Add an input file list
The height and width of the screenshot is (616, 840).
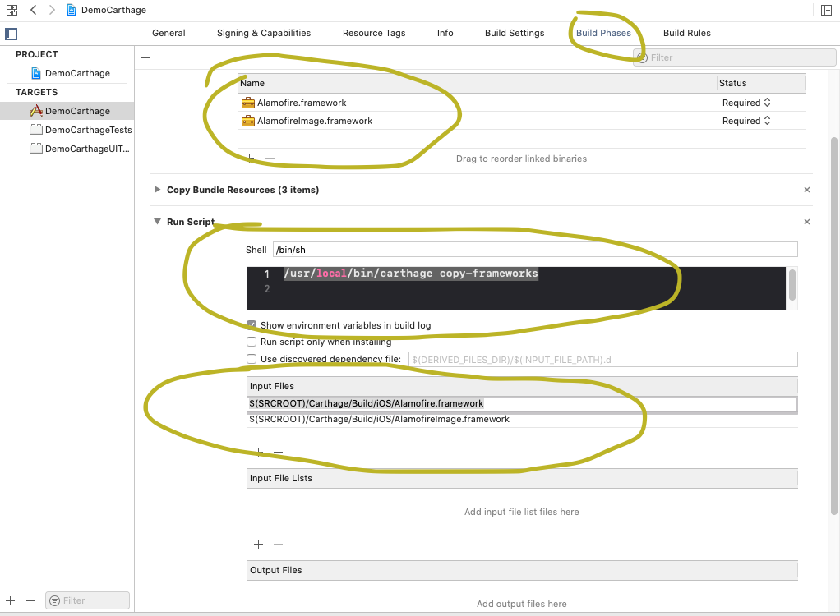pyautogui.click(x=258, y=545)
